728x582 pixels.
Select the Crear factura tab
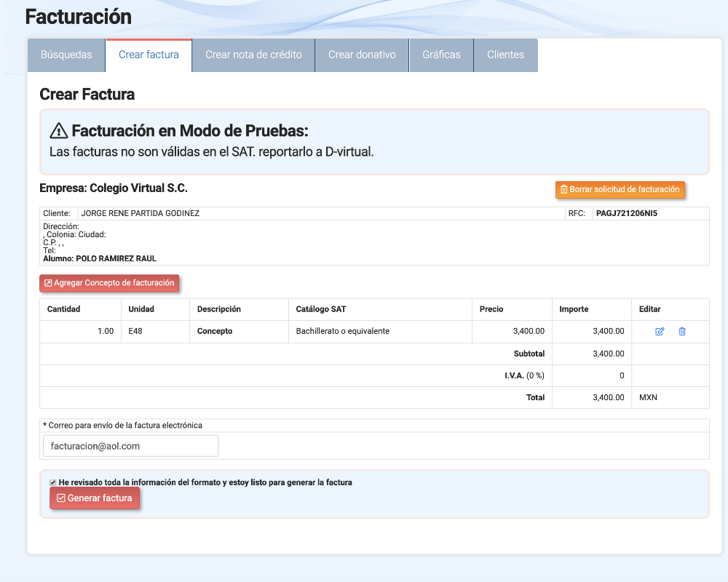149,55
